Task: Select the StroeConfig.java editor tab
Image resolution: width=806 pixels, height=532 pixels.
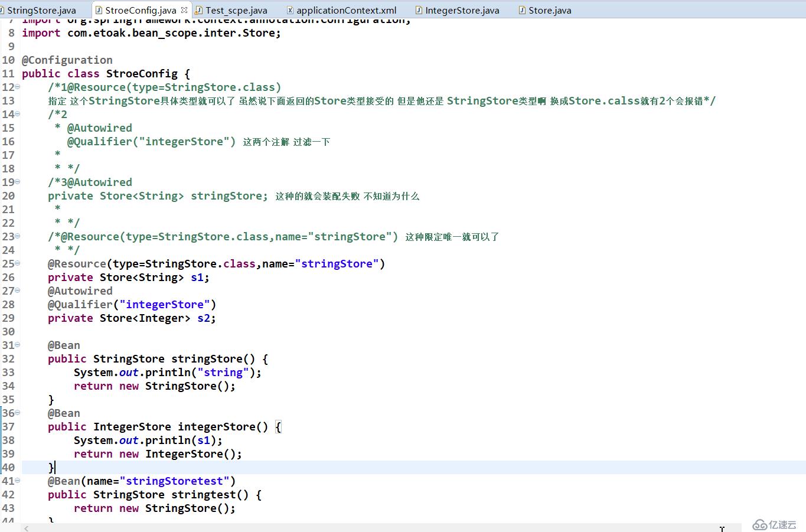Action: [x=141, y=10]
